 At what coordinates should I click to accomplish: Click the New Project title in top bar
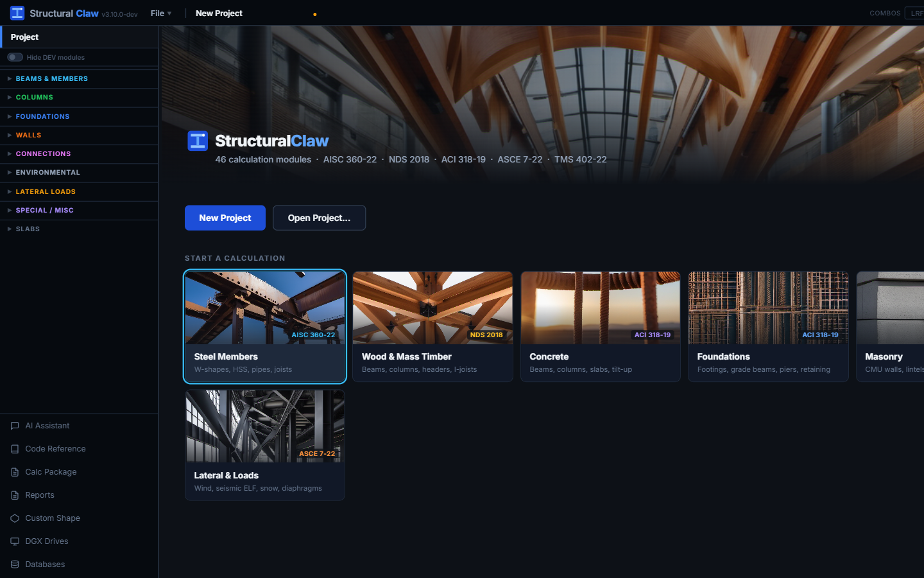[x=219, y=13]
